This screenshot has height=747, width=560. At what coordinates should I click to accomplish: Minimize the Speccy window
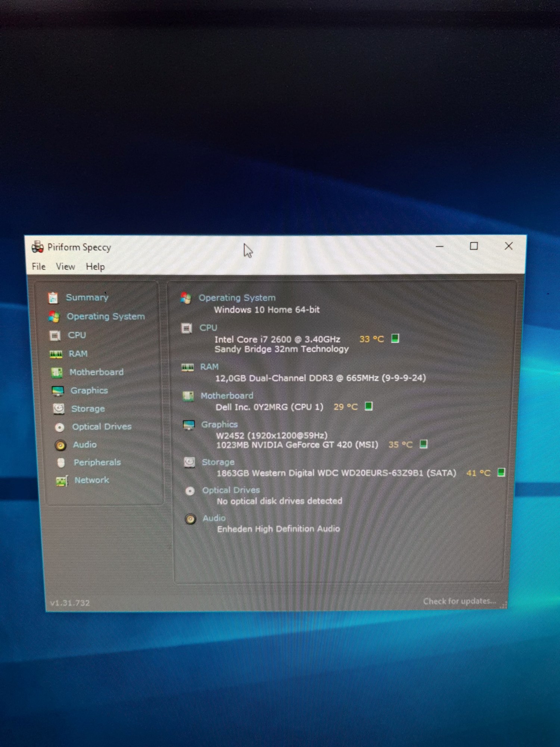[x=440, y=247]
